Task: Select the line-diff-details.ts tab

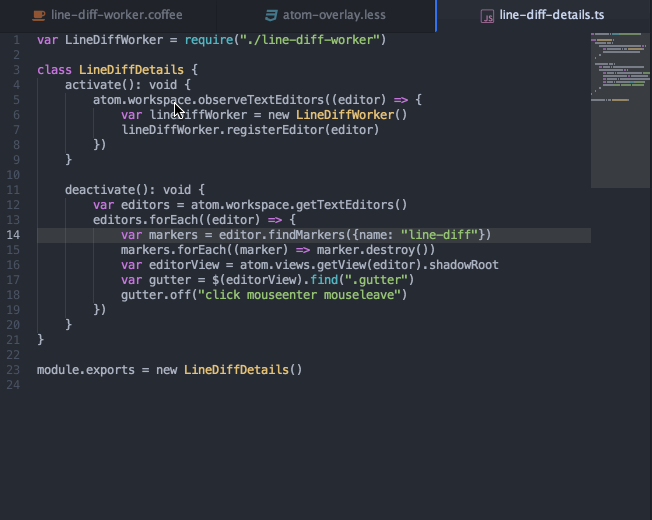Action: 543,15
